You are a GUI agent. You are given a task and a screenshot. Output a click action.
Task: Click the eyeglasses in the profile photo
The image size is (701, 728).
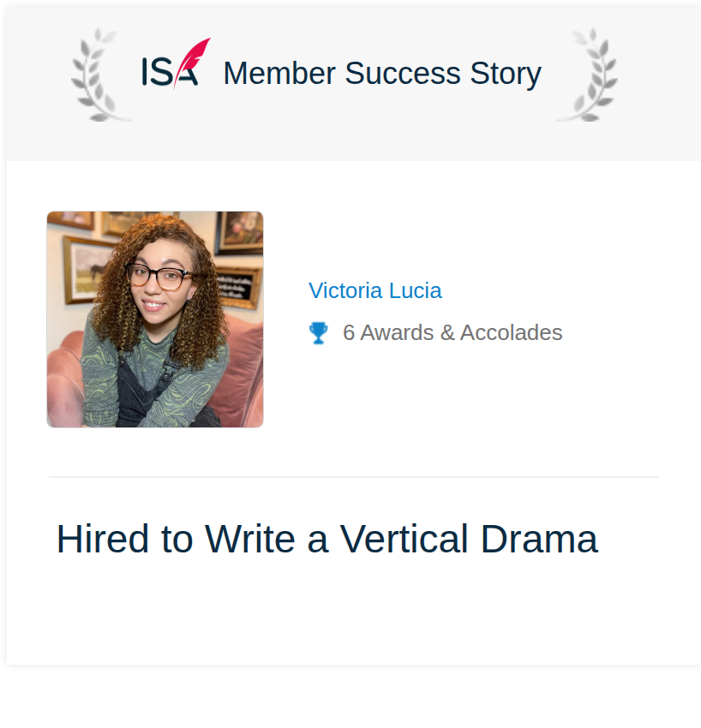(159, 277)
